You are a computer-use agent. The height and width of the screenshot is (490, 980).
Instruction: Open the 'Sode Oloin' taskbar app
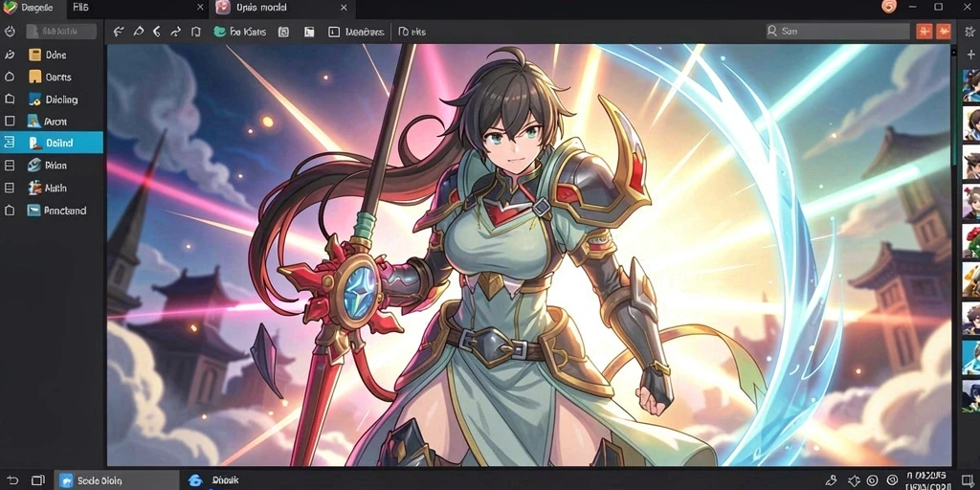click(117, 480)
